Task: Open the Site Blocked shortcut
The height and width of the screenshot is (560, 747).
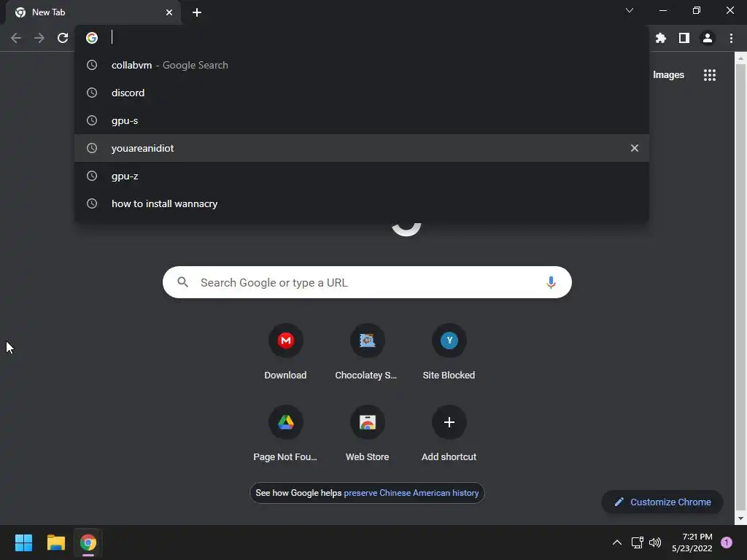Action: tap(449, 352)
